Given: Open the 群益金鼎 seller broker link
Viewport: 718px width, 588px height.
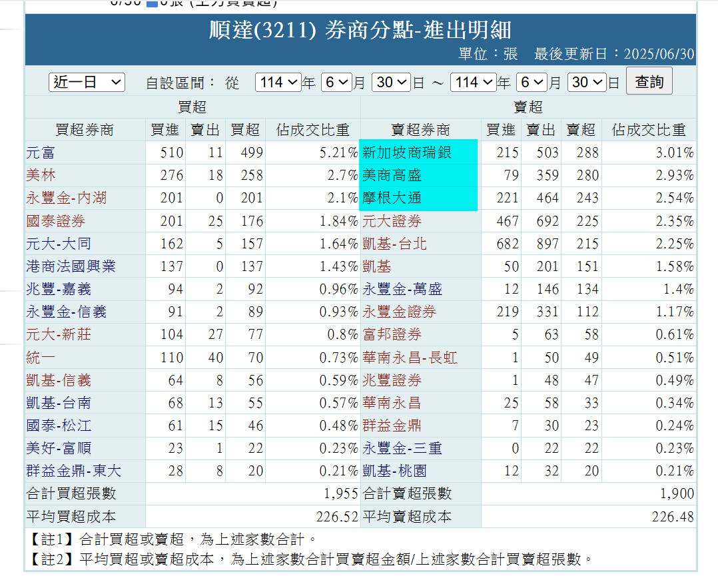Looking at the screenshot, I should click(x=392, y=426).
